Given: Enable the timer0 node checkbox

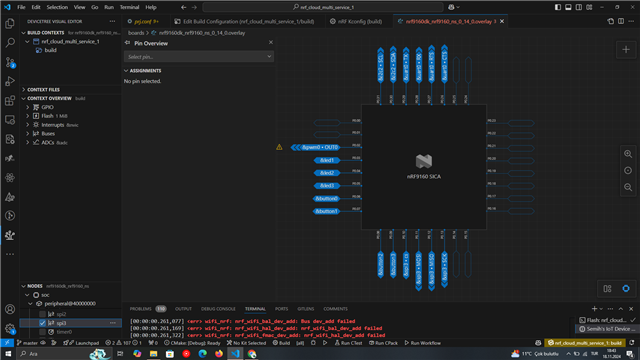Looking at the screenshot, I should (42, 332).
